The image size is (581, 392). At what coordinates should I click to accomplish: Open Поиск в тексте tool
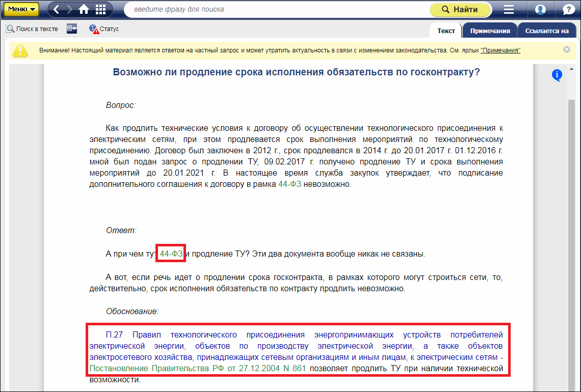tap(32, 29)
